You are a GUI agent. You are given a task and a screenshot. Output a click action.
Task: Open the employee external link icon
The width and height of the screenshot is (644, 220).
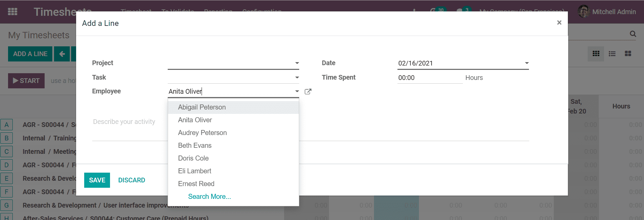(x=308, y=91)
